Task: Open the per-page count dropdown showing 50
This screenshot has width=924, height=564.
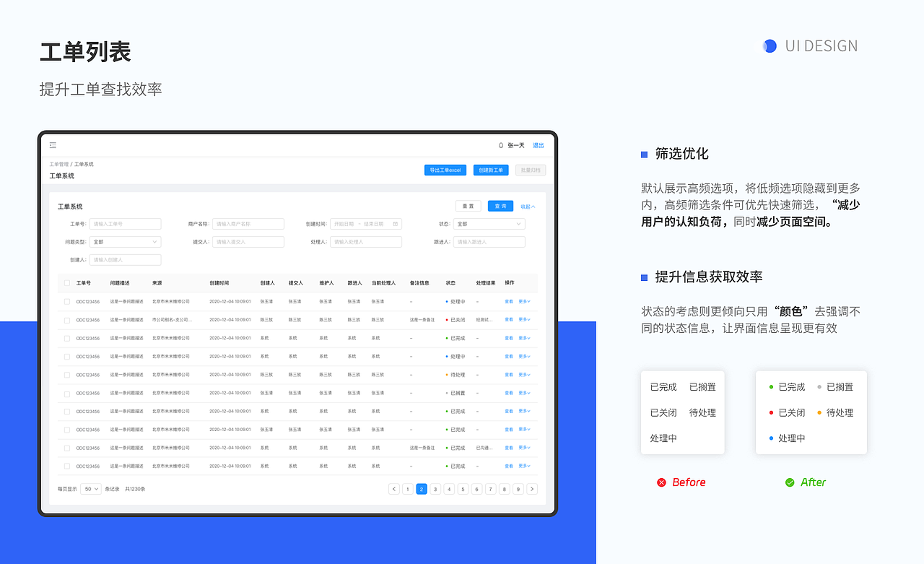Action: point(90,489)
